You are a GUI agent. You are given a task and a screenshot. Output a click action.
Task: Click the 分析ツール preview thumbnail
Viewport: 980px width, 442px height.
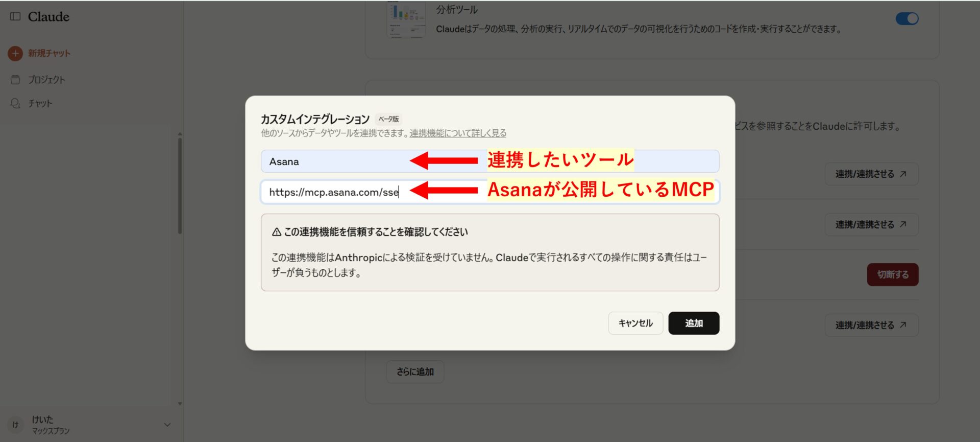[406, 19]
